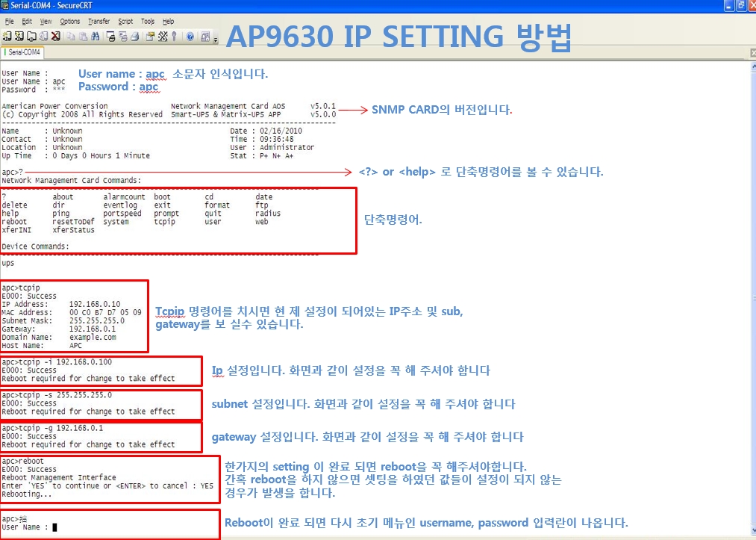Viewport: 756px width, 540px height.
Task: Click MAC address "00 C0 B7 D7 05 09"
Action: 105,312
